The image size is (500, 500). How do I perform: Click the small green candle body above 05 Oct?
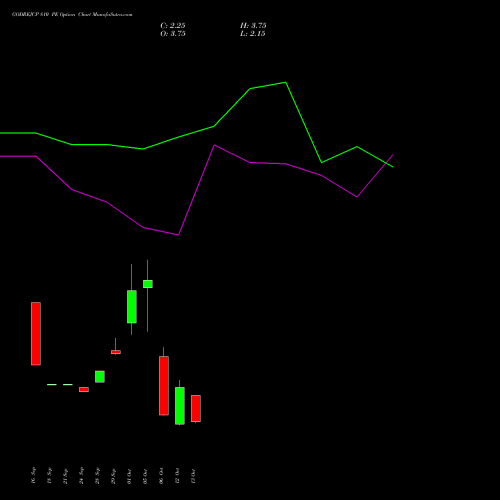148,284
